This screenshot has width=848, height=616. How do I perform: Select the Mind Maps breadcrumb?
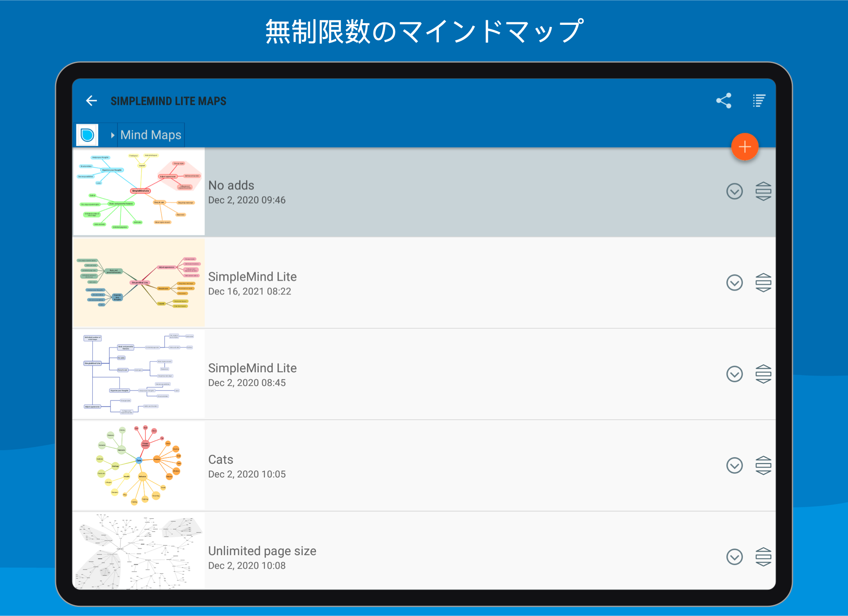pos(151,135)
